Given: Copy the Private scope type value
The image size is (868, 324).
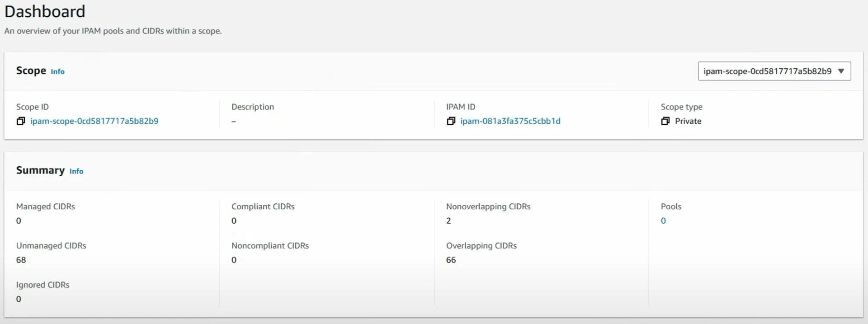Looking at the screenshot, I should point(665,121).
